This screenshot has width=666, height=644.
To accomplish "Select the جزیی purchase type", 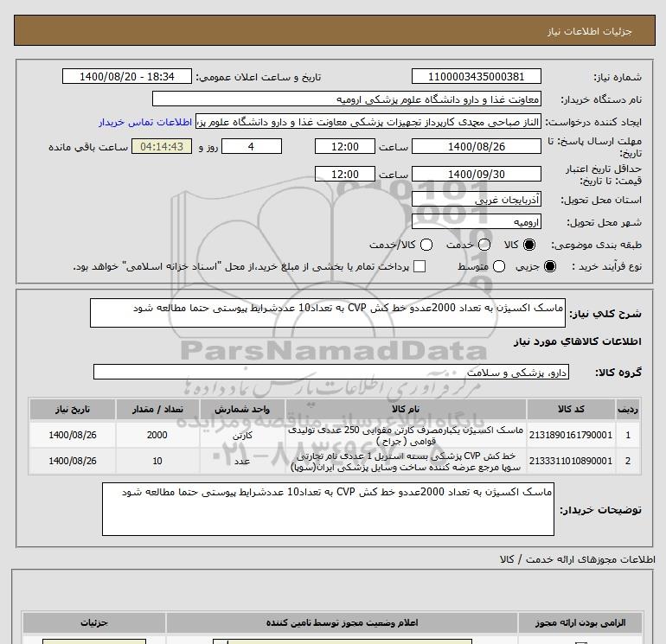I will (x=548, y=266).
